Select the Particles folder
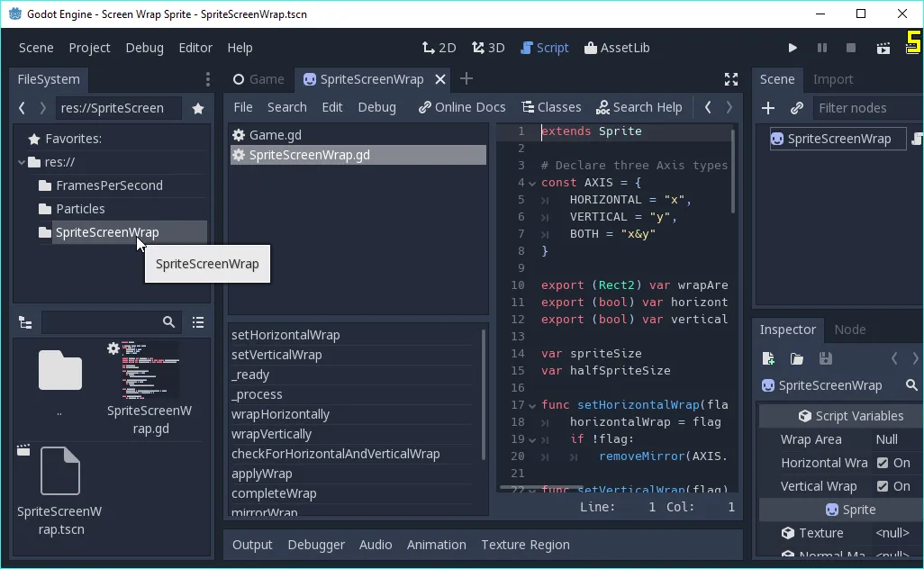This screenshot has height=569, width=924. tap(80, 209)
